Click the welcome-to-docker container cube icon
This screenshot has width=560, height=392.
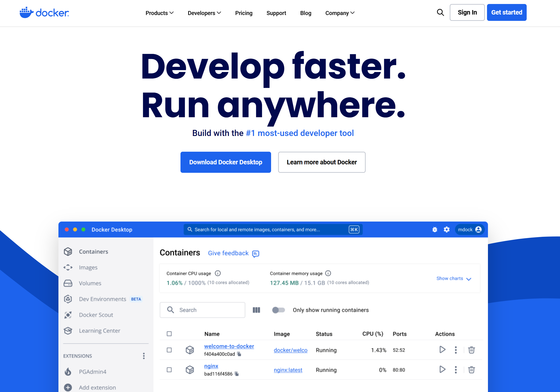coord(190,350)
